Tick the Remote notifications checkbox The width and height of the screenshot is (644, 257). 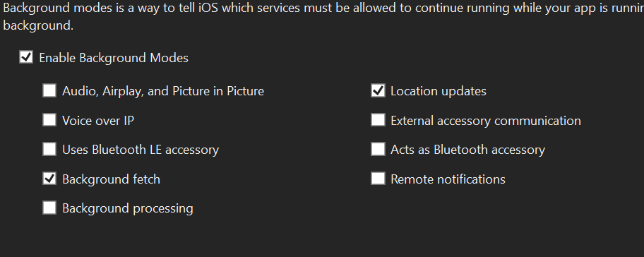tap(378, 179)
